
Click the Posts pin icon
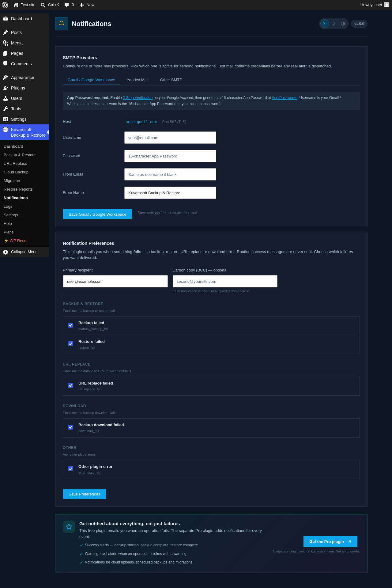(6, 32)
